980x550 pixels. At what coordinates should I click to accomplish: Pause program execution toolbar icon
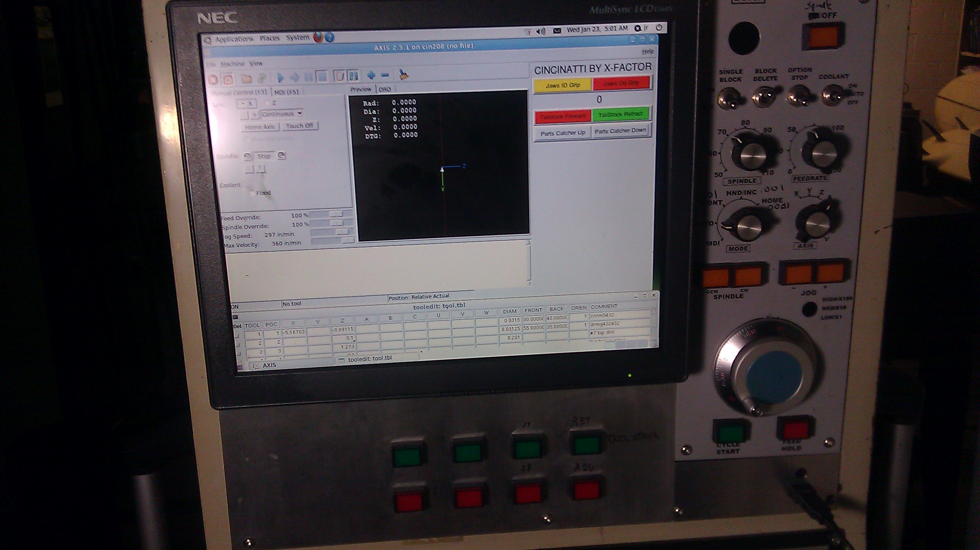point(308,77)
